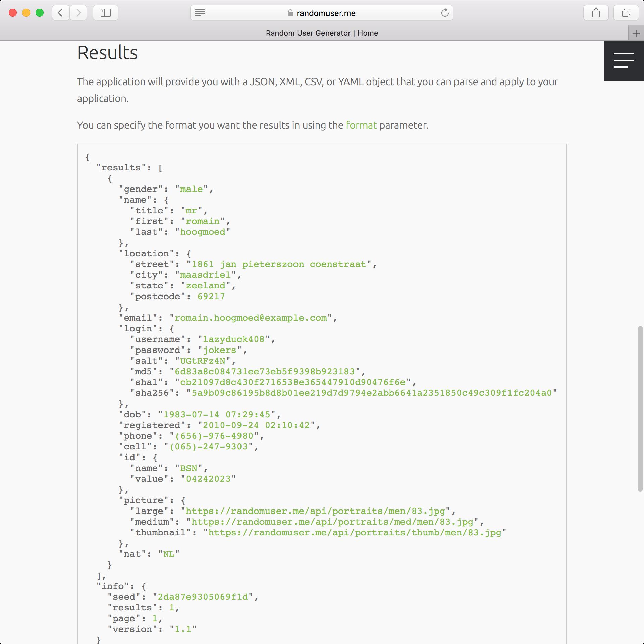Click the phone value (656)-976-4980
This screenshot has width=644, height=644.
[x=214, y=436]
